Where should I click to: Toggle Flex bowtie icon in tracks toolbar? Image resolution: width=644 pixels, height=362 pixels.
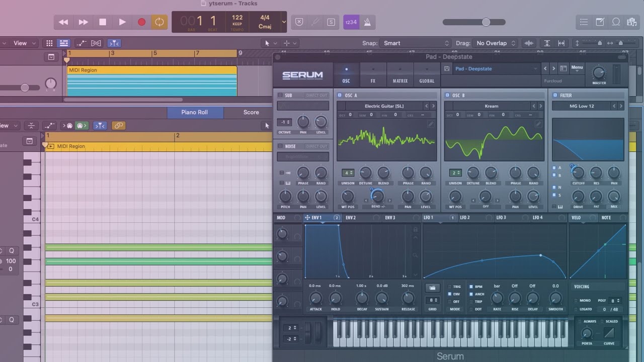point(96,43)
